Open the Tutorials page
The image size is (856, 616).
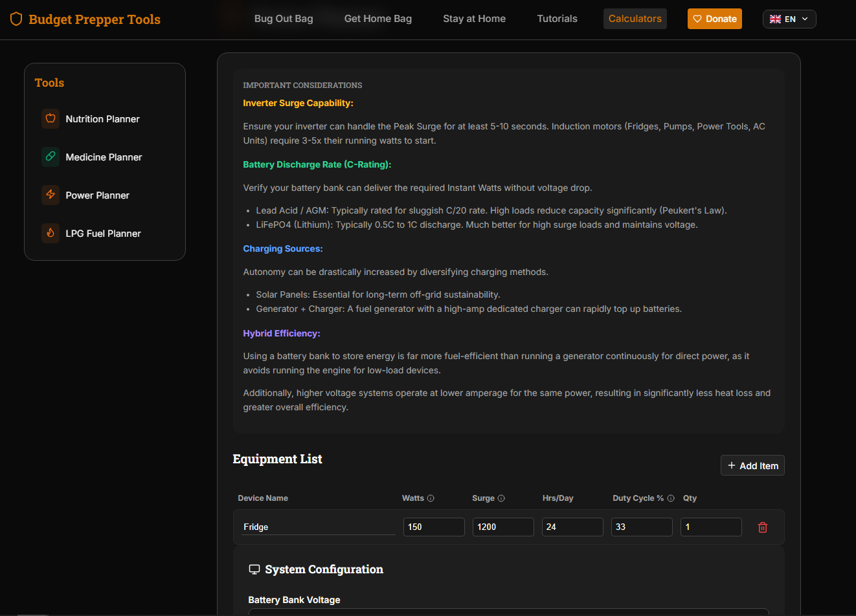click(x=558, y=19)
